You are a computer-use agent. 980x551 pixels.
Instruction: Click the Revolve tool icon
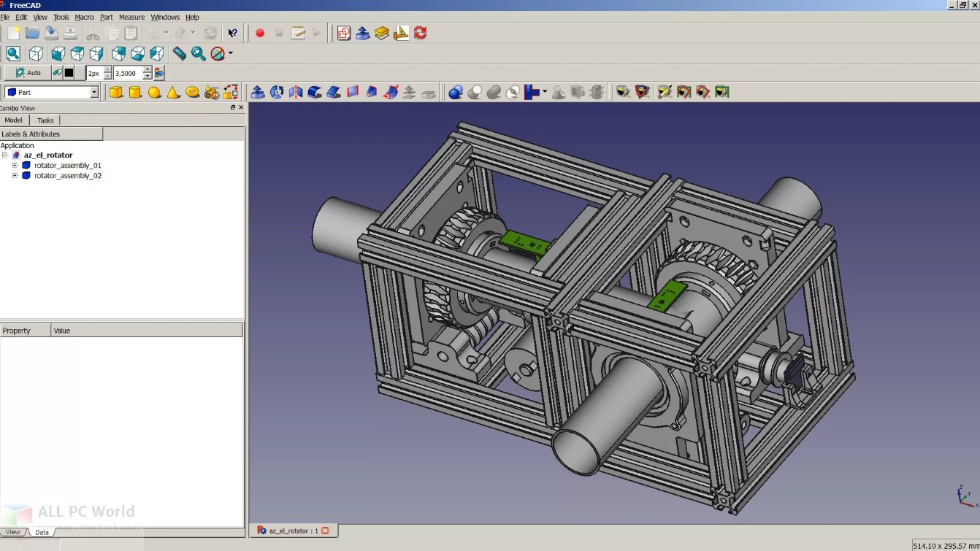(277, 92)
